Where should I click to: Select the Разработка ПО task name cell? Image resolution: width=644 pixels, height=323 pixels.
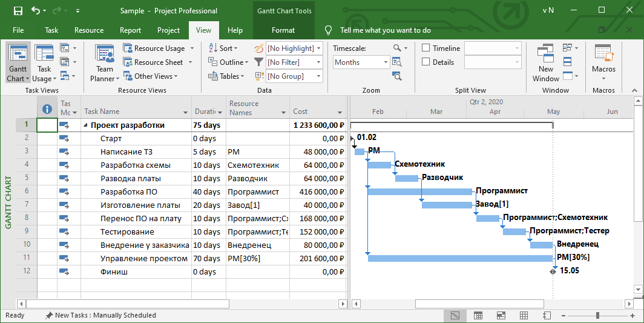(136, 191)
